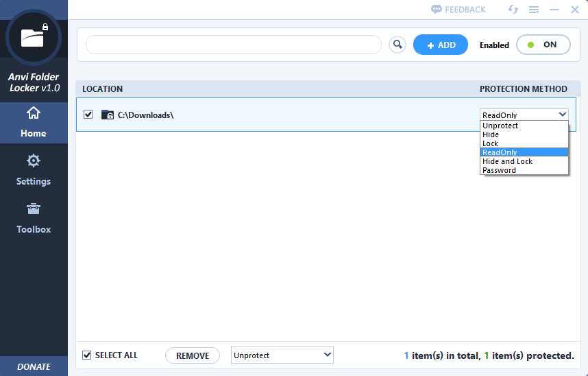Click the DONATE button
Image resolution: width=588 pixels, height=376 pixels.
coord(34,366)
